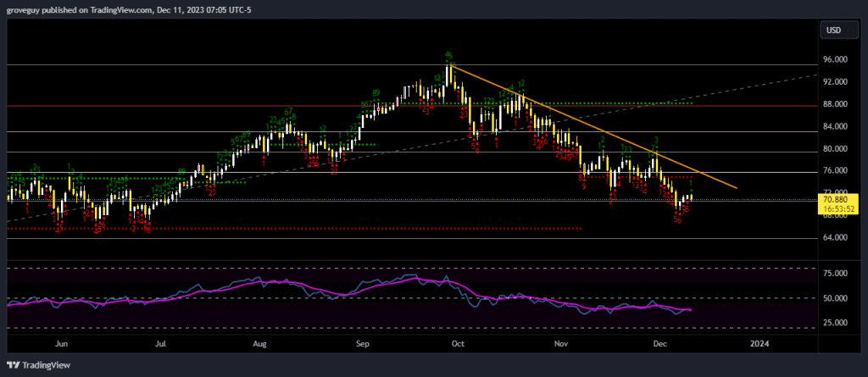Click the 25.000 level on RSI scale

tap(835, 323)
